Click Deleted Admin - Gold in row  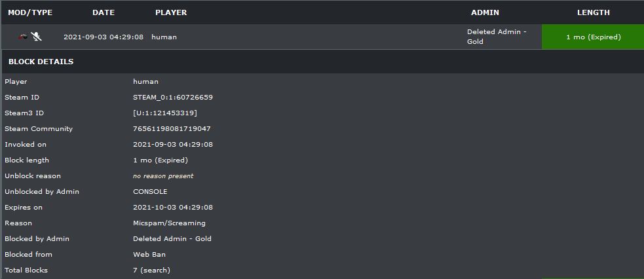tap(497, 37)
